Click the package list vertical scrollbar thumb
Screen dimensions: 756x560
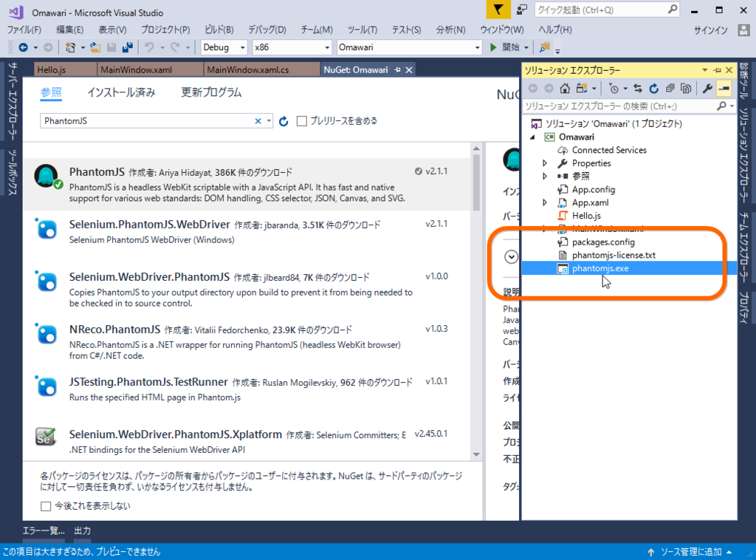click(476, 182)
